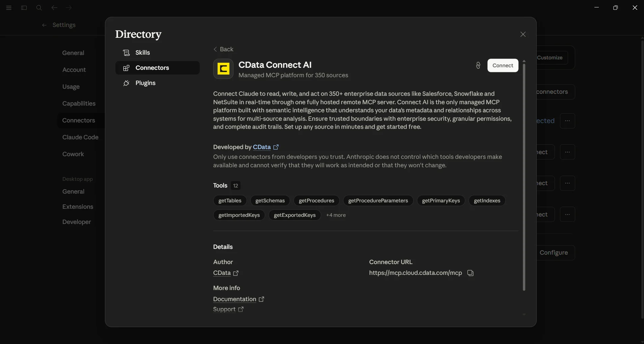Go Back to the connectors list
The height and width of the screenshot is (344, 644).
[x=223, y=49]
